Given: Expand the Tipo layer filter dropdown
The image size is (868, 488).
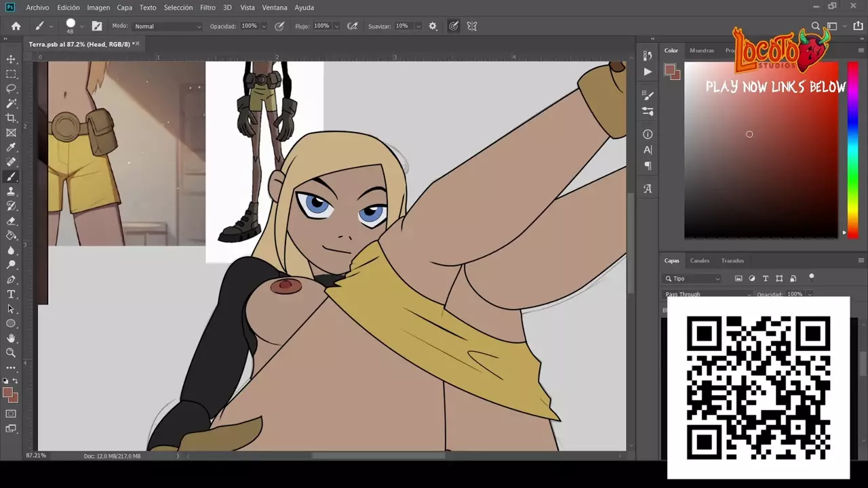Looking at the screenshot, I should (x=692, y=279).
